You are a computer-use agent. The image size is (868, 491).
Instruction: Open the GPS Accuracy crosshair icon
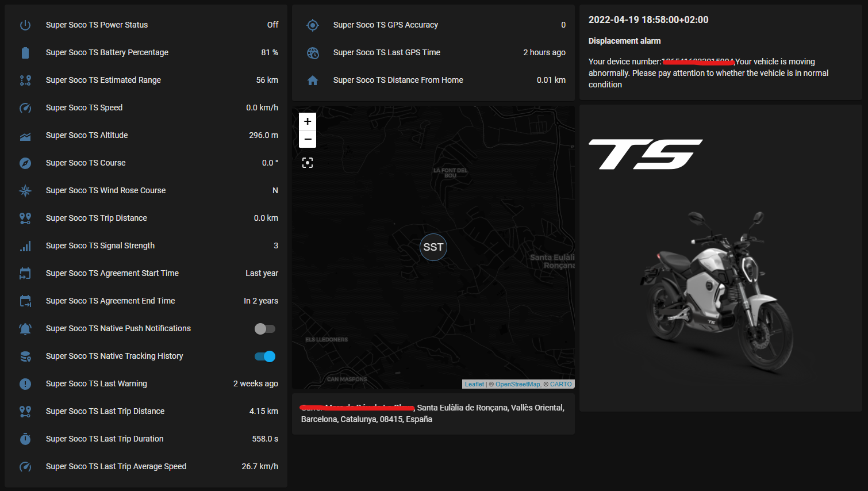313,25
